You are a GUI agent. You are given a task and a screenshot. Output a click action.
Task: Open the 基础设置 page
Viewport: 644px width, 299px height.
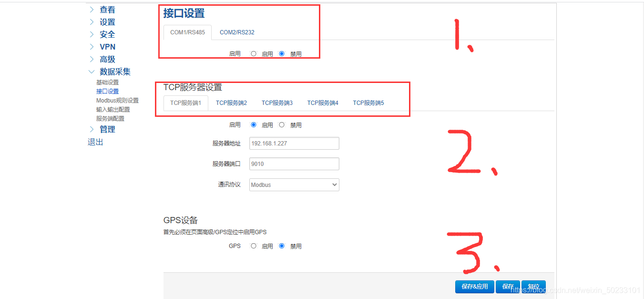click(107, 82)
